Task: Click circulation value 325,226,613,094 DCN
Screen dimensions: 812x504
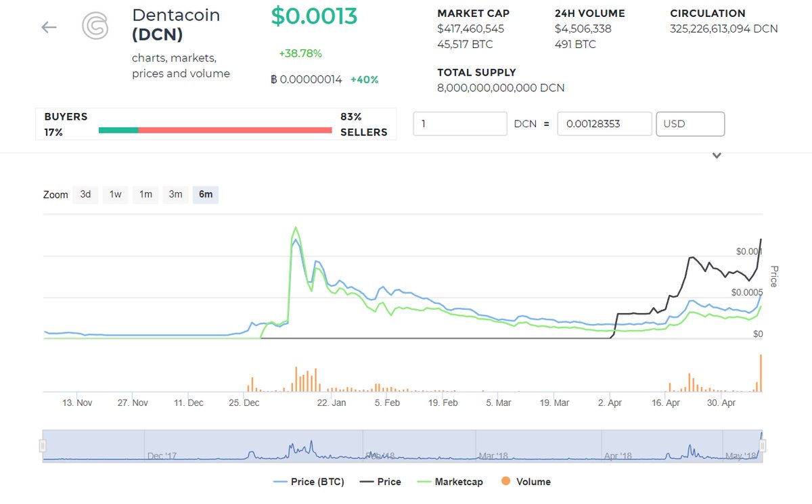Action: (724, 29)
